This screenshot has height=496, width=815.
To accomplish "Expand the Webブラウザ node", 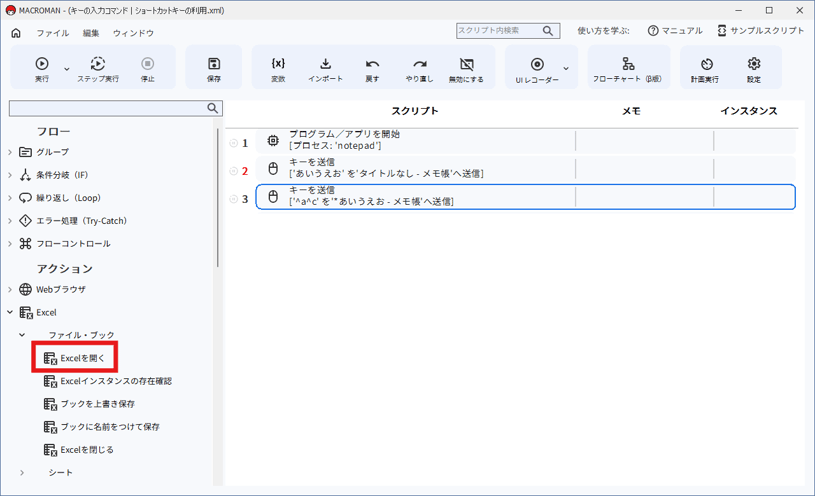I will click(x=10, y=289).
